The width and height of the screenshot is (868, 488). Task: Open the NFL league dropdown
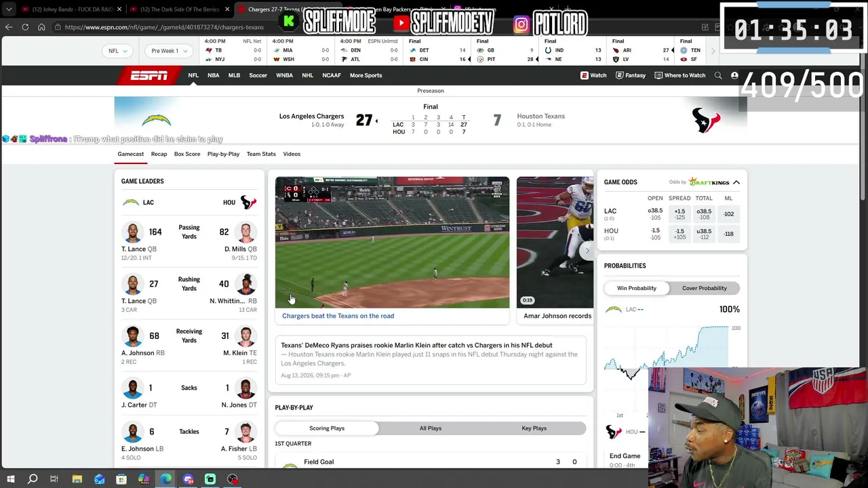118,51
